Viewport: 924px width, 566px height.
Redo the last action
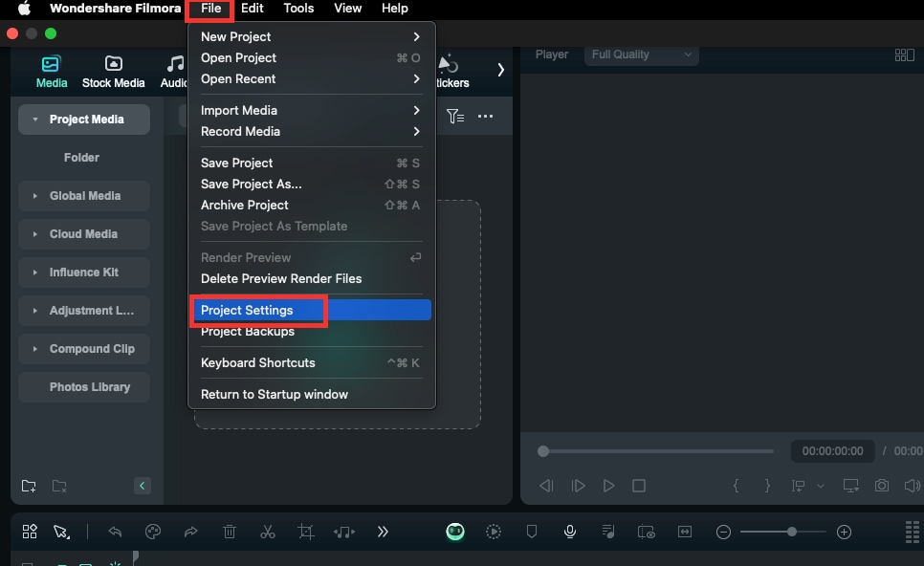pos(190,532)
